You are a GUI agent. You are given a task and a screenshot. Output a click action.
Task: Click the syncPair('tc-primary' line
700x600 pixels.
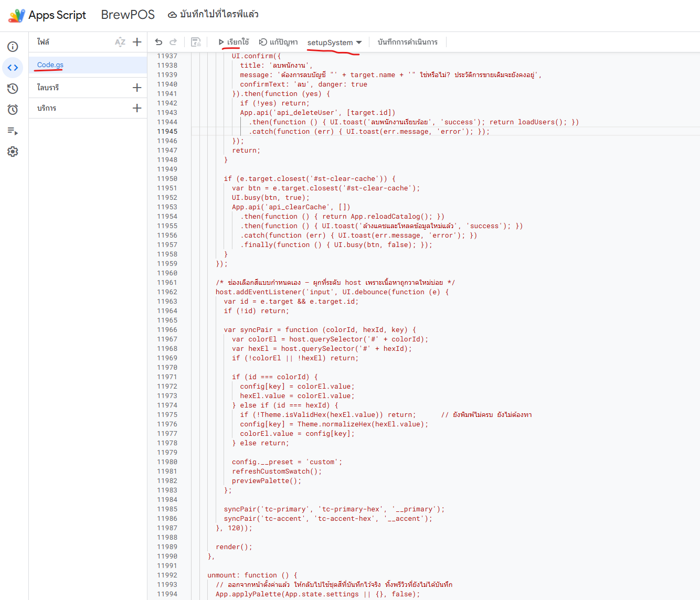point(334,509)
